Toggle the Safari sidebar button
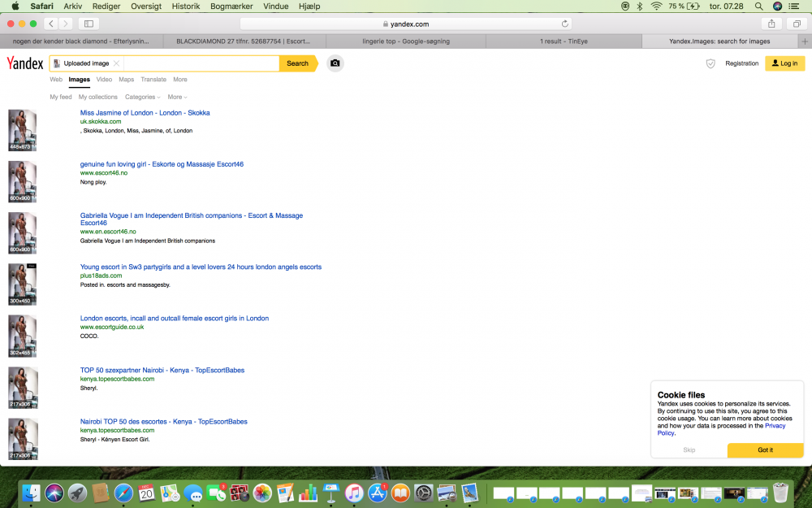This screenshot has height=508, width=812. (x=89, y=24)
